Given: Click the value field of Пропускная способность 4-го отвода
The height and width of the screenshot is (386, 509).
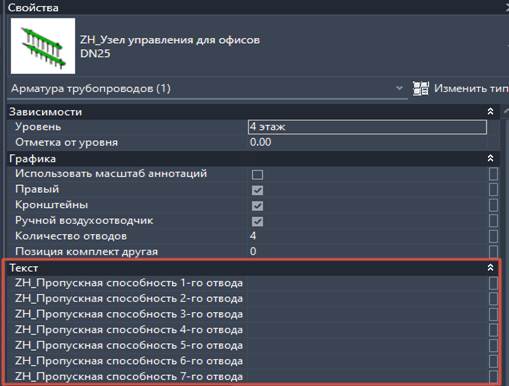Looking at the screenshot, I should click(x=367, y=330).
